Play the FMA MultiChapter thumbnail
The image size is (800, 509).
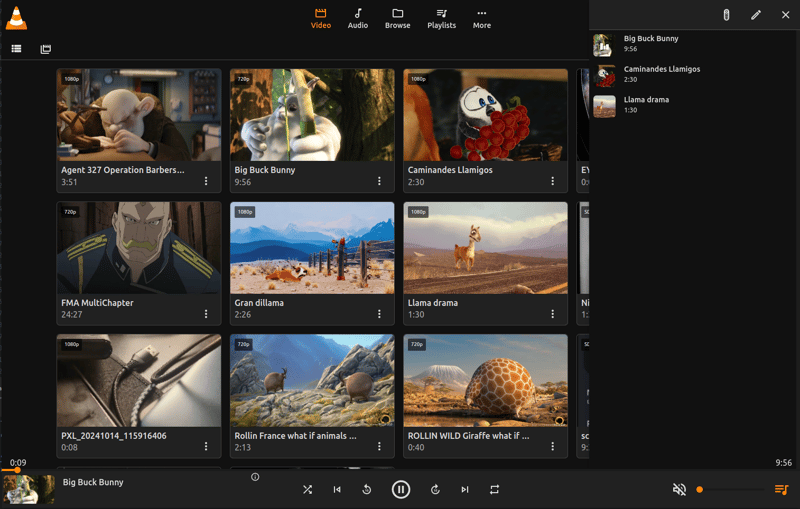139,248
